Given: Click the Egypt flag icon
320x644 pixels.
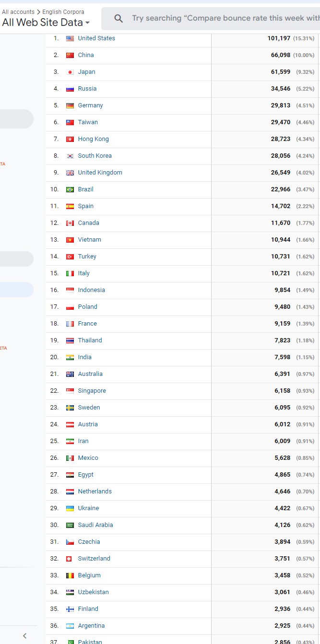Looking at the screenshot, I should (70, 475).
